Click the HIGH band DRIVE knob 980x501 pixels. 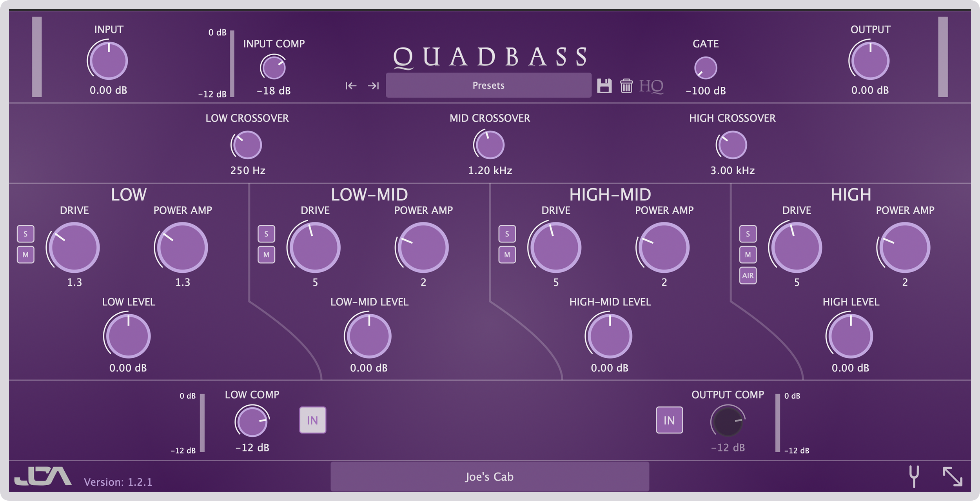point(796,248)
